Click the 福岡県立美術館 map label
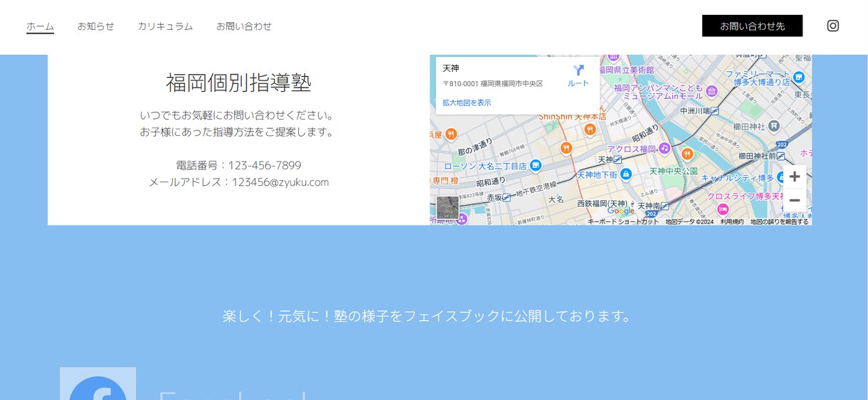Viewport: 868px width, 400px height. tap(626, 70)
